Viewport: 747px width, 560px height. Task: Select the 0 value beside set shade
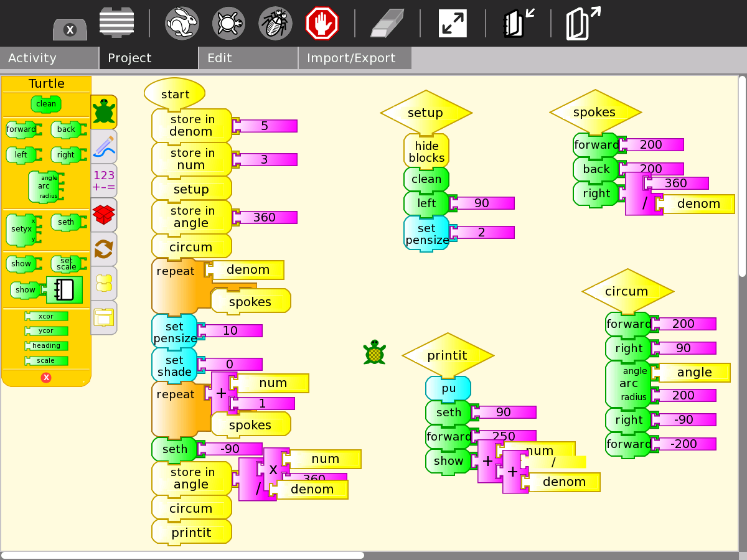click(230, 364)
